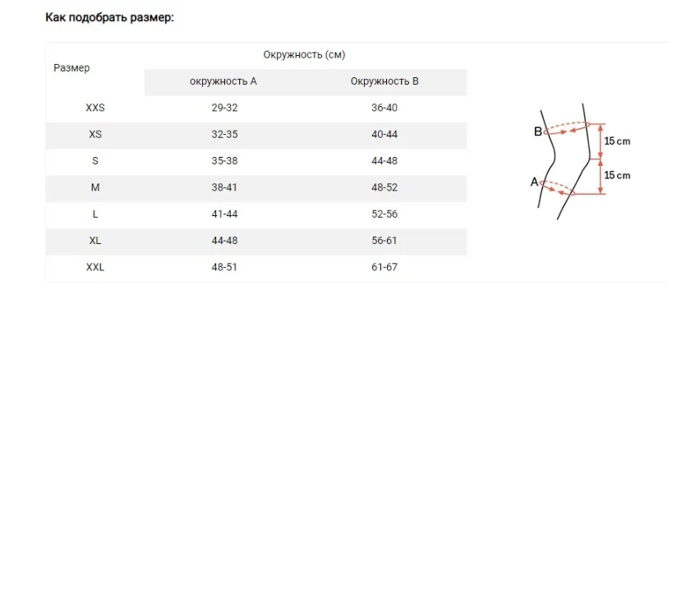Click the letter B marker on diagram
Viewport: 700px width, 599px height.
[x=538, y=131]
